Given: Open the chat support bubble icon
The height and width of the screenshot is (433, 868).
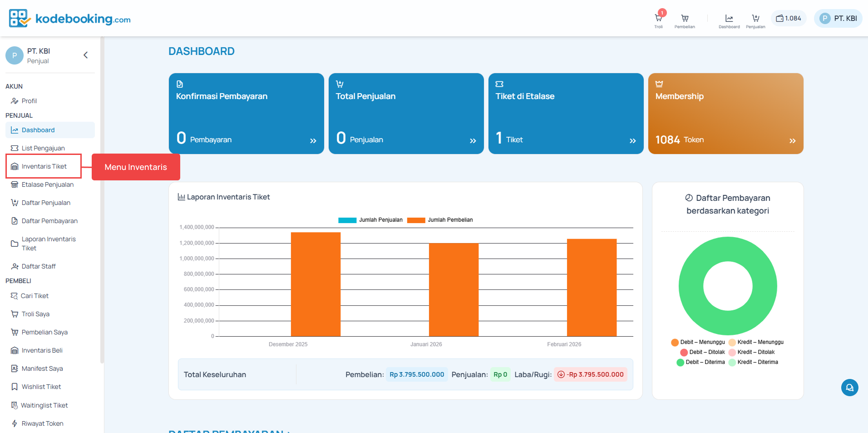Looking at the screenshot, I should (849, 388).
